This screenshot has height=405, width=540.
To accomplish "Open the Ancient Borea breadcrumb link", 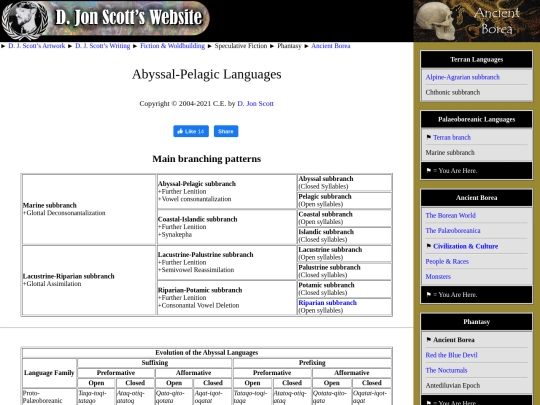I will coord(331,46).
